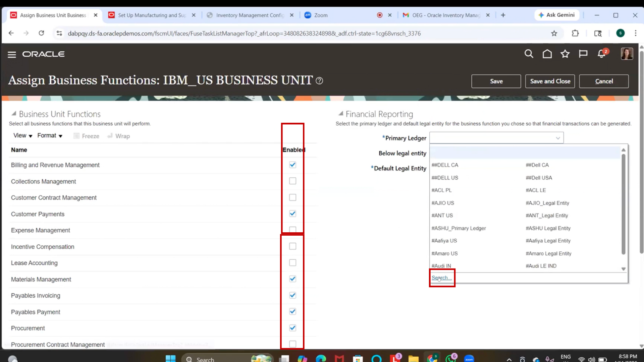Open Chrome three-dot menu
The width and height of the screenshot is (644, 362).
pos(636,33)
